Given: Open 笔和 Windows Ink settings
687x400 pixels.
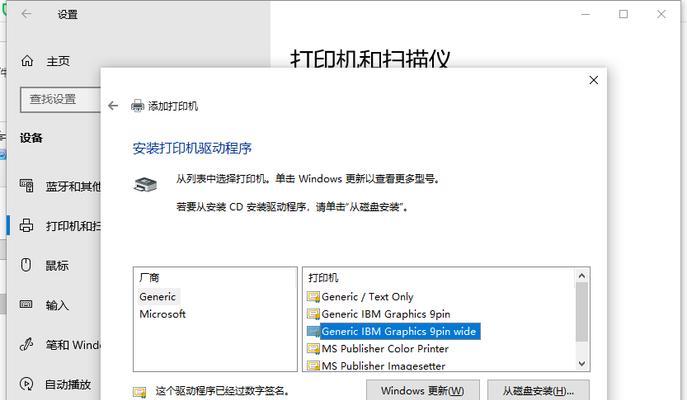Looking at the screenshot, I should 73,345.
